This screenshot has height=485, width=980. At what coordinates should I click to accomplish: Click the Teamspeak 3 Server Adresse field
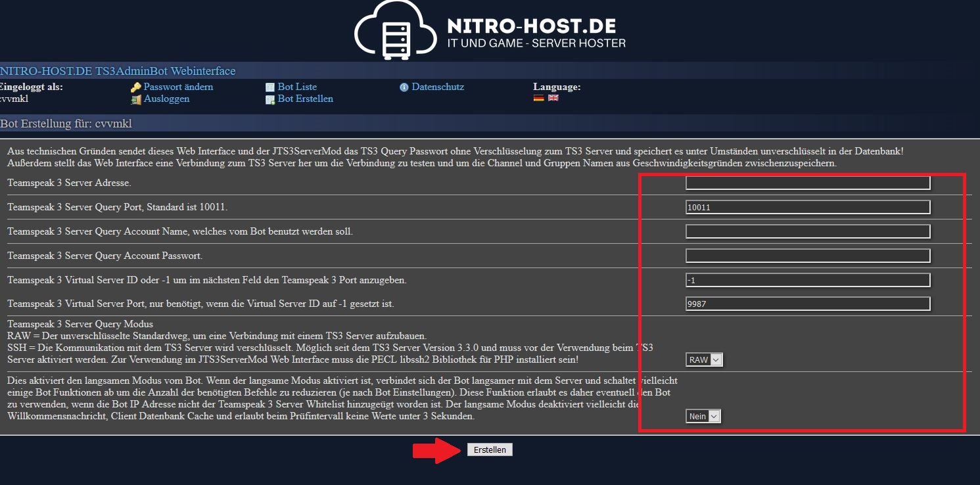(808, 183)
